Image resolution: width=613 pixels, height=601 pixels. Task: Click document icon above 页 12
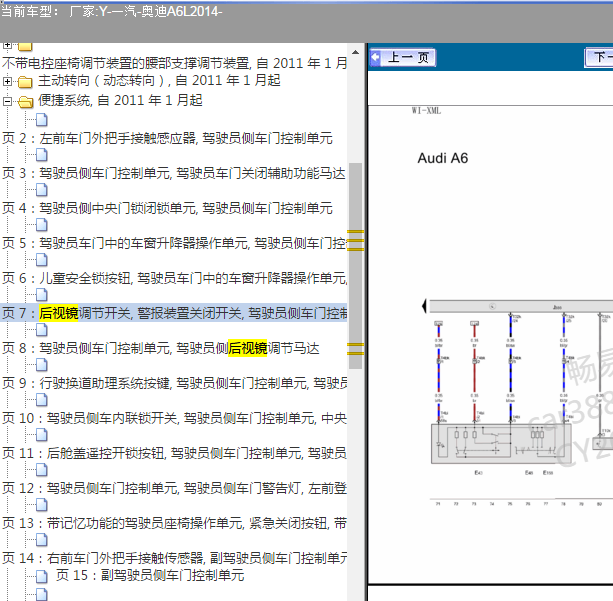click(42, 470)
